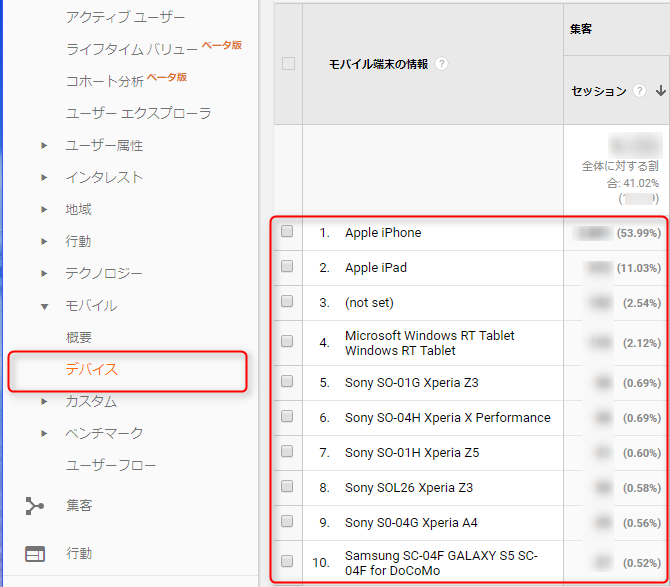670x587 pixels.
Task: Click the 11.03% session value
Action: [639, 268]
